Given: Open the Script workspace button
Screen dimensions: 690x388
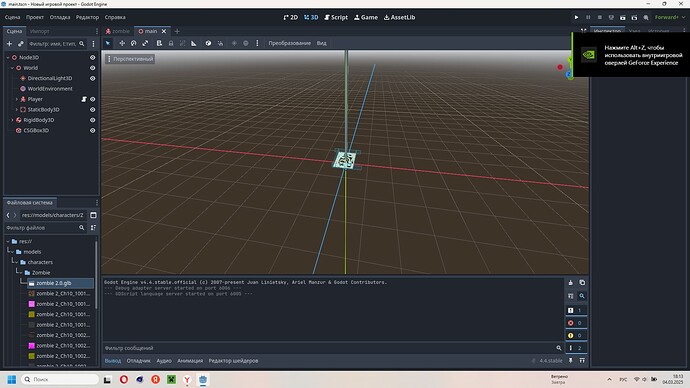Looking at the screenshot, I should (x=336, y=17).
